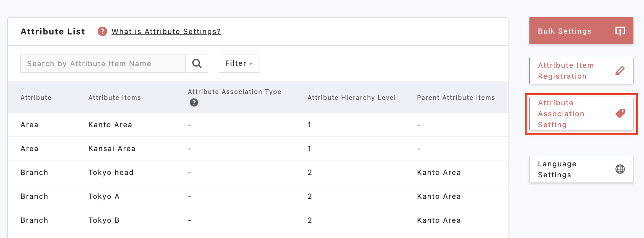Screen dimensions: 644x238
Task: Focus the Search by Attribute Item Name field
Action: pos(103,63)
